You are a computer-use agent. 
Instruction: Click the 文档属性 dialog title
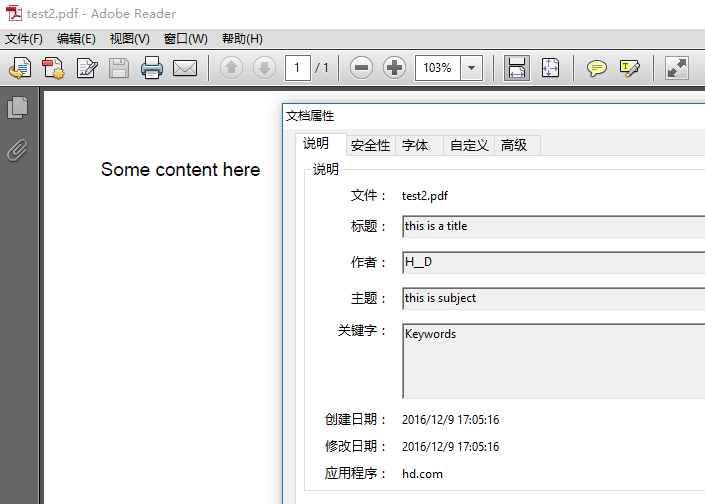click(x=310, y=116)
